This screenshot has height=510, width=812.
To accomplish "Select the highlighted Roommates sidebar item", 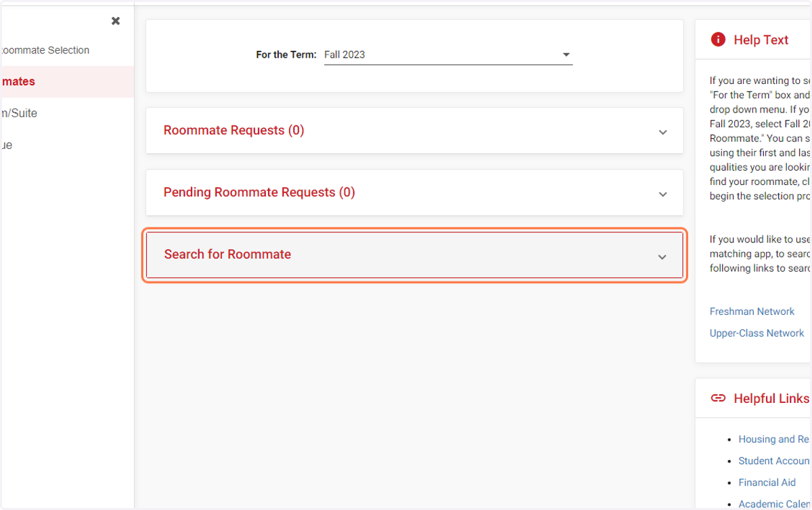I will tap(67, 81).
